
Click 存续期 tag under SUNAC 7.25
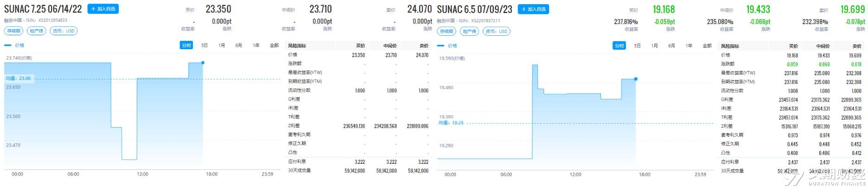[x=13, y=31]
